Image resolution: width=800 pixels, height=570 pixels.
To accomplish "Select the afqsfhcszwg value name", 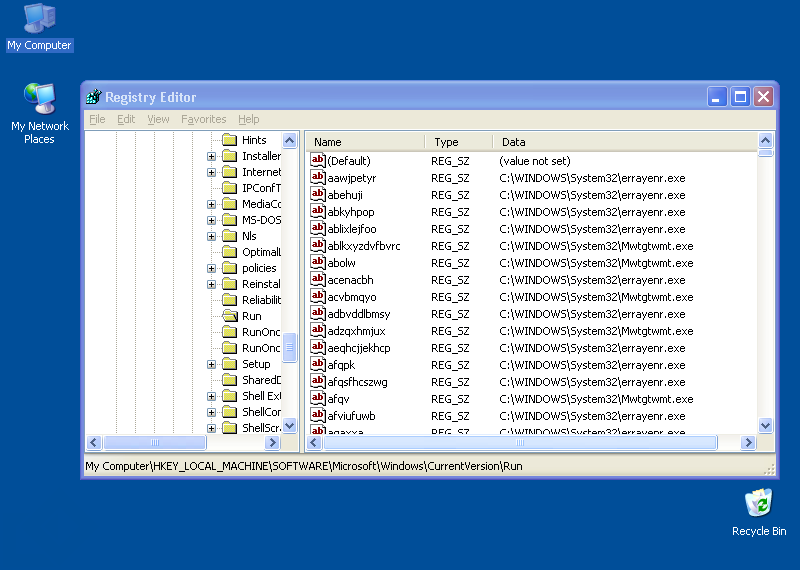I will click(x=357, y=382).
